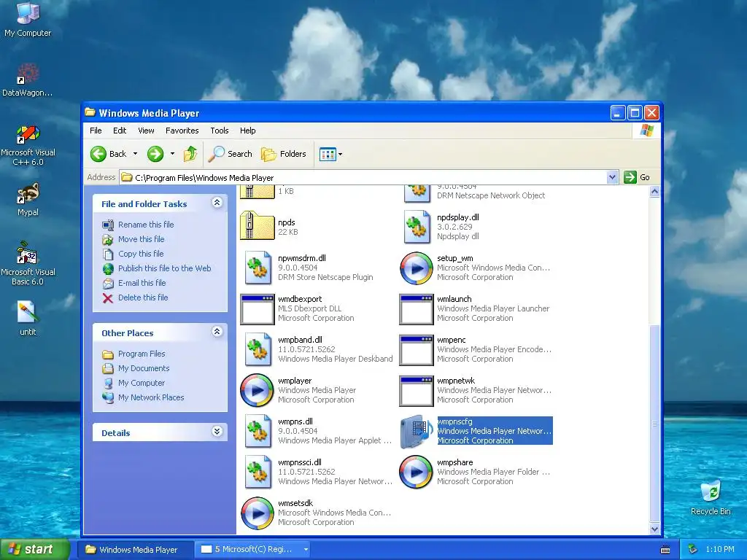Screen dimensions: 747x560
Task: Open the Forward button history dropdown arrow
Action: tap(172, 154)
